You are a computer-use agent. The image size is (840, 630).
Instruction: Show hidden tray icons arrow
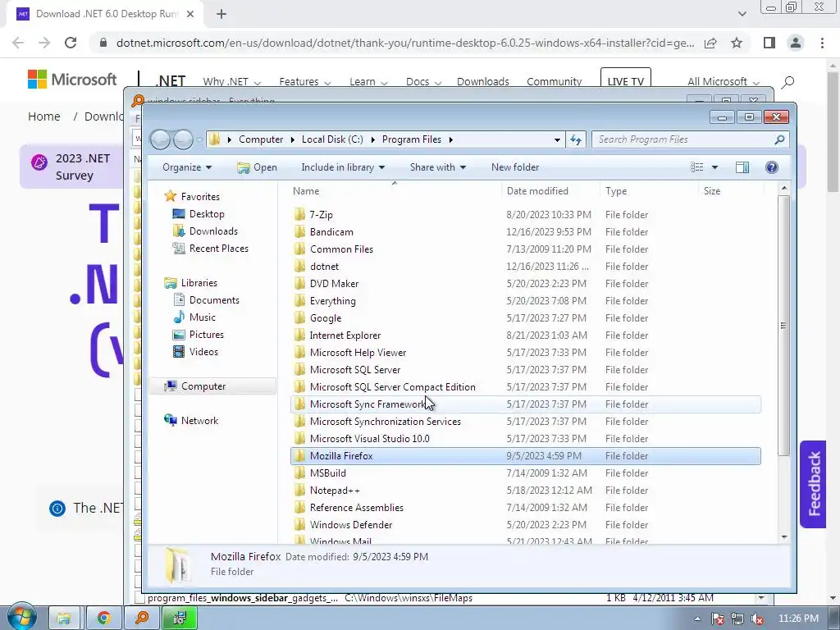(697, 619)
